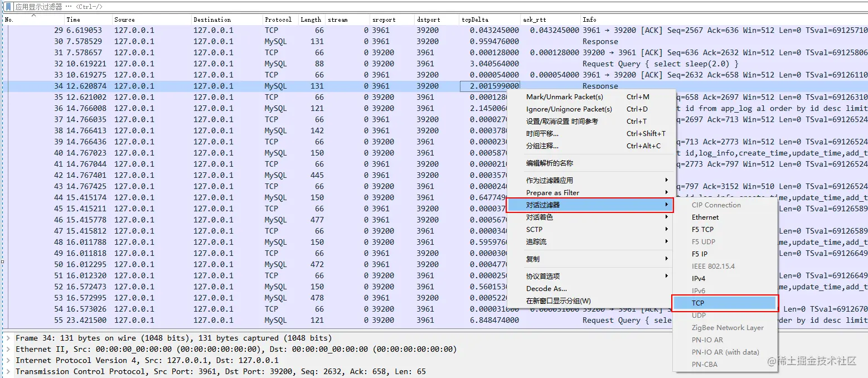Select 时间平移... menu entry

590,134
